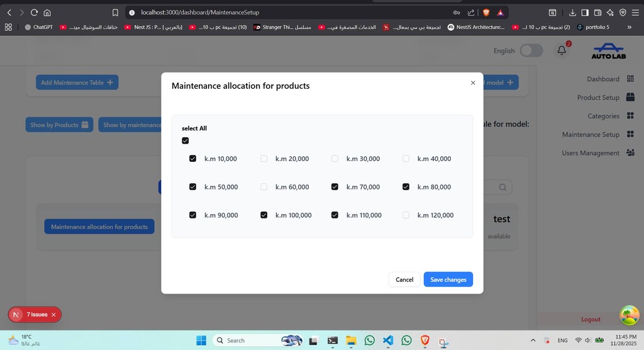Open Maintenance Setup in the sidebar
The image size is (644, 350).
591,135
